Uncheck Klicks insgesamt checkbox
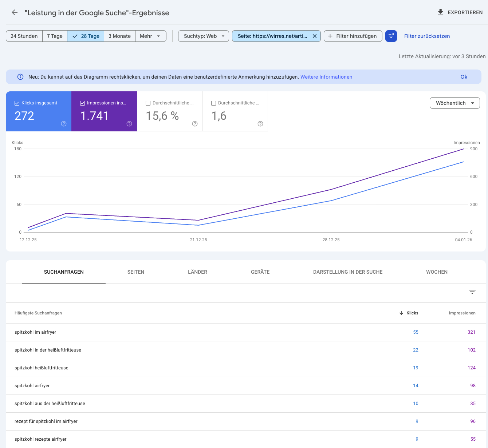 [x=17, y=103]
